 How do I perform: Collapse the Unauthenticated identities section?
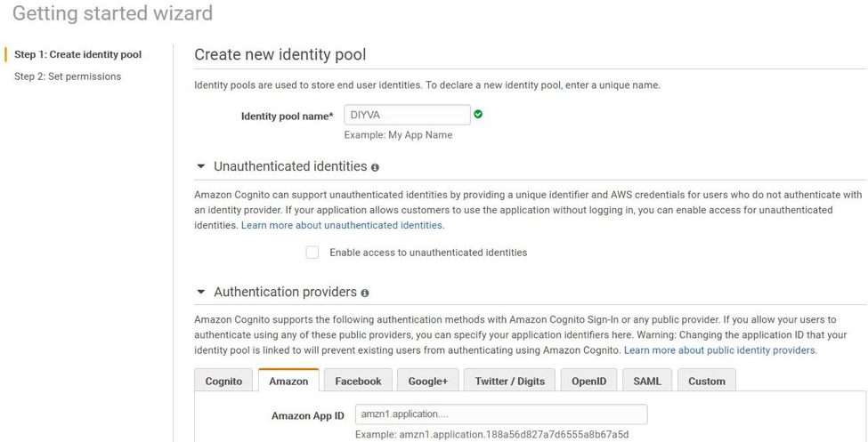coord(201,166)
